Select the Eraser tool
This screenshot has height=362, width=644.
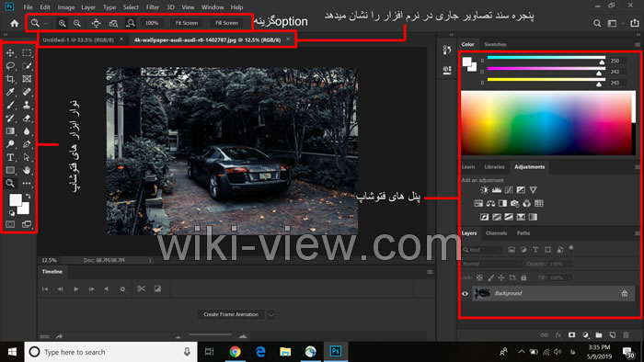[x=27, y=119]
